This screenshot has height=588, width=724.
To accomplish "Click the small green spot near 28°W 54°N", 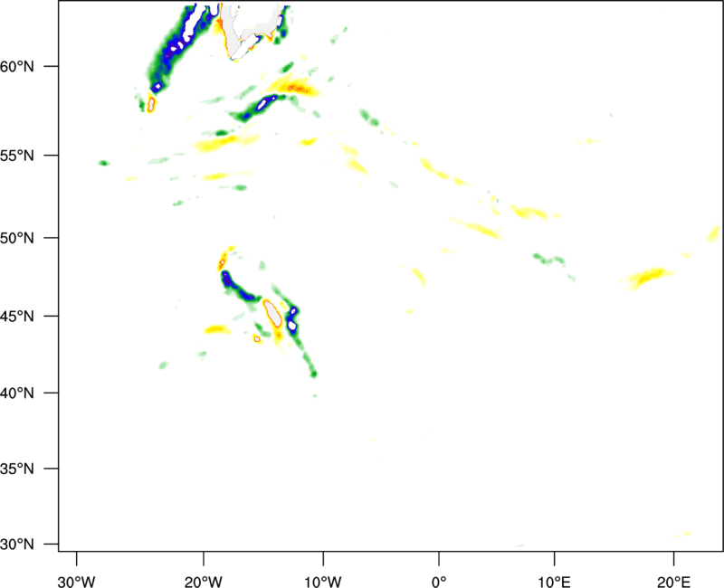I will pos(104,163).
